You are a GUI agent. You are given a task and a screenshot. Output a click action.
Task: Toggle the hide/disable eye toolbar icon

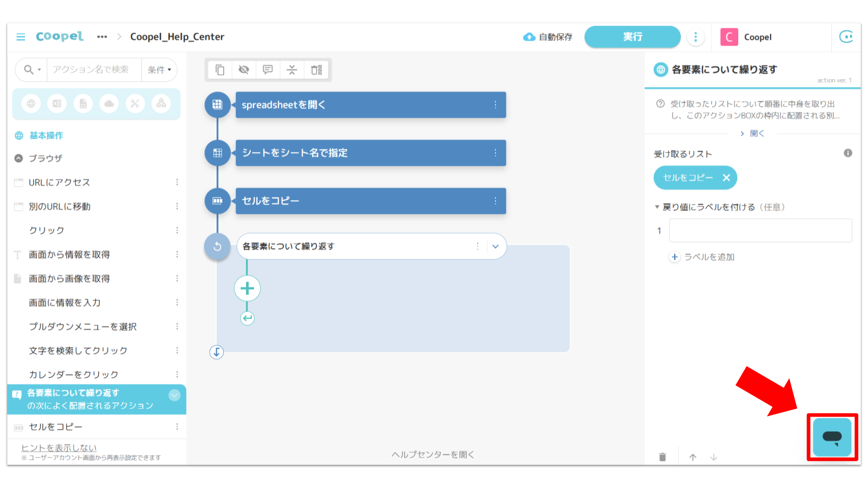[x=244, y=70]
